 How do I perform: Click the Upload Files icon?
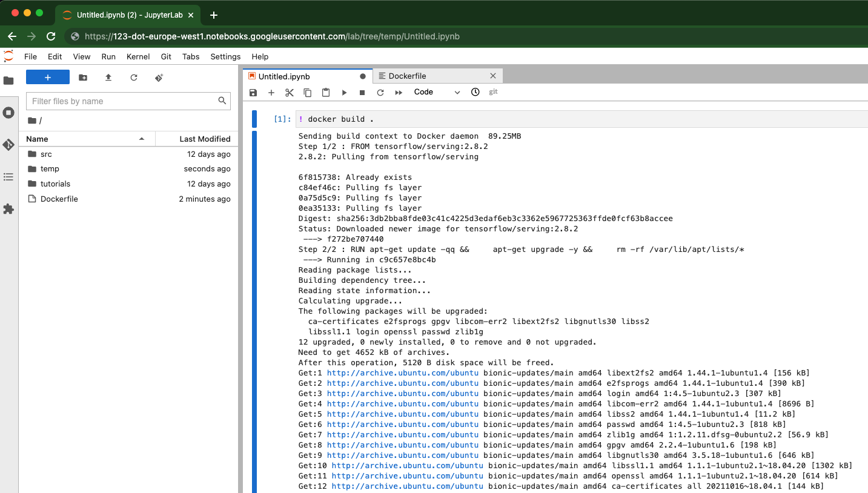click(108, 78)
